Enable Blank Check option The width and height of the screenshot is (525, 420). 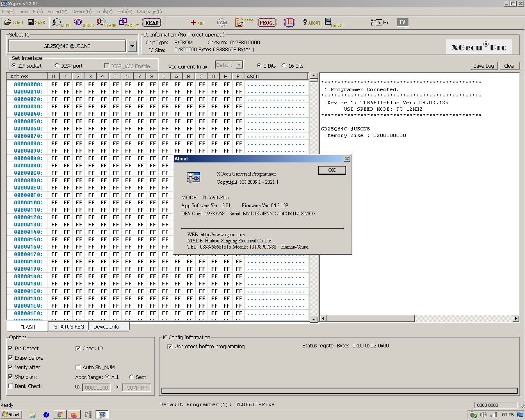25,386
